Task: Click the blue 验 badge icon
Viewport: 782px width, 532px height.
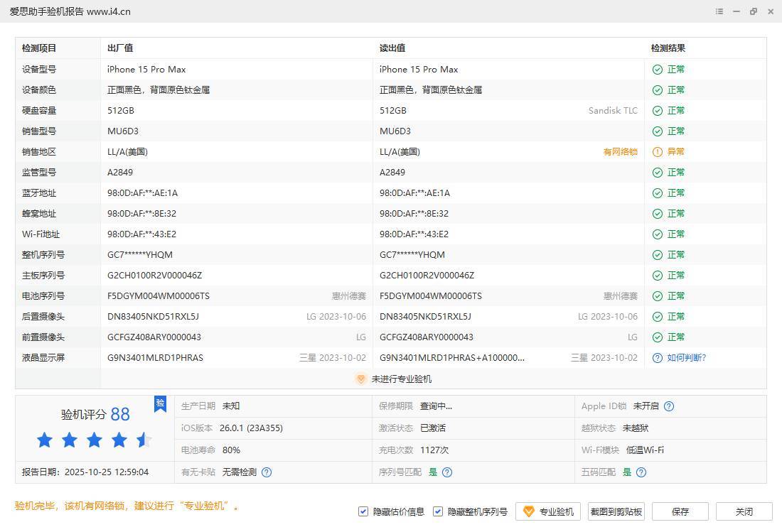Action: [x=160, y=403]
